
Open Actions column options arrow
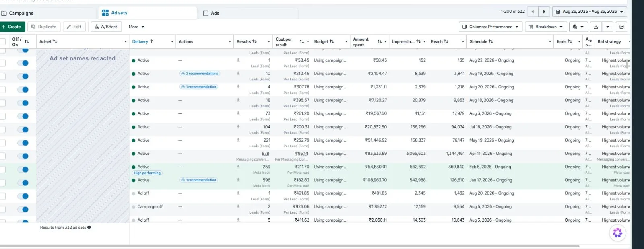(230, 42)
